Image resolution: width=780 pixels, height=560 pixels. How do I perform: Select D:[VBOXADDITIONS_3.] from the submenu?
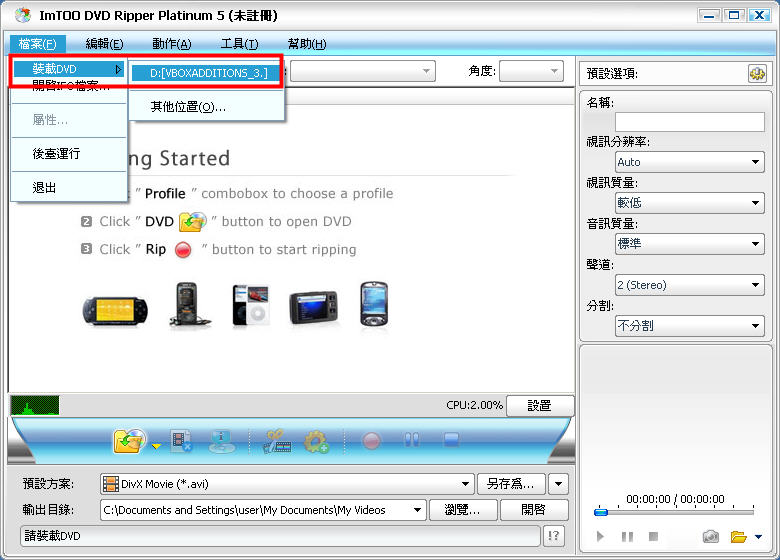pyautogui.click(x=208, y=73)
